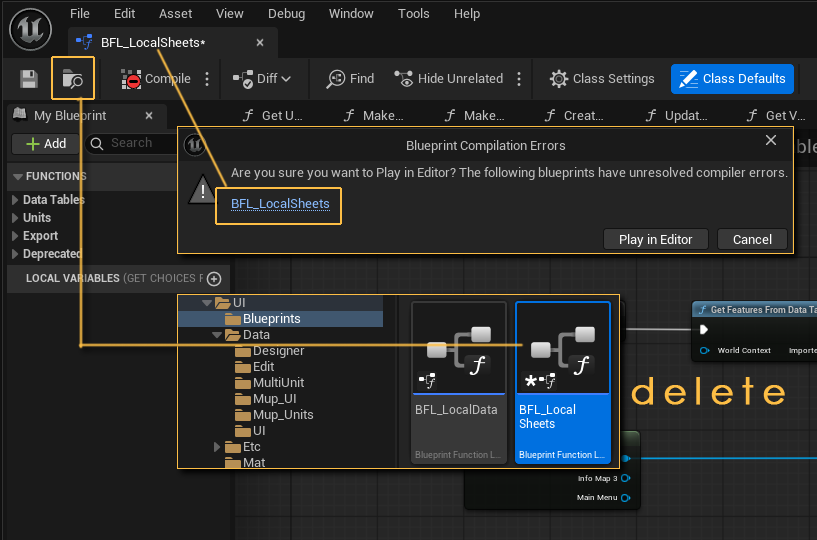Add a new local variable with plus icon

click(213, 279)
